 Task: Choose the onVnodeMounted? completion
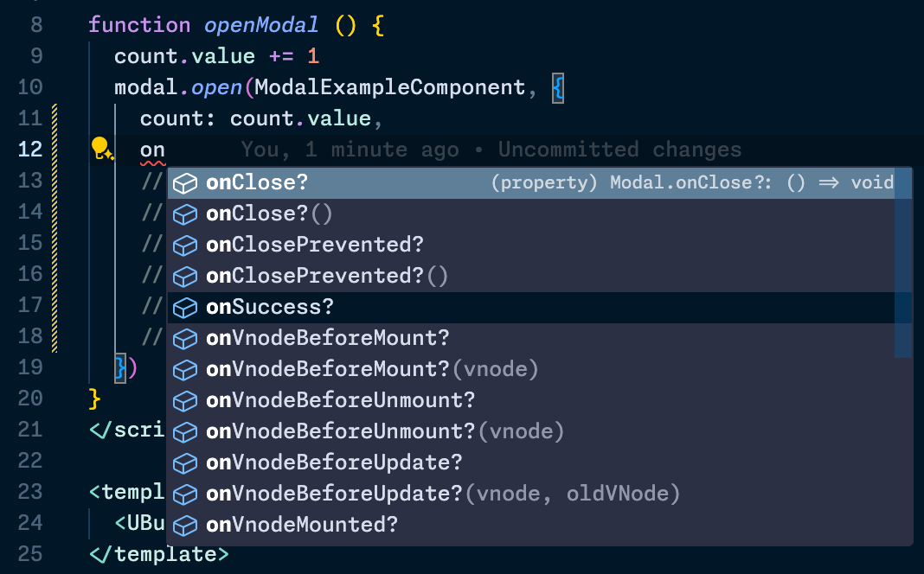coord(303,525)
